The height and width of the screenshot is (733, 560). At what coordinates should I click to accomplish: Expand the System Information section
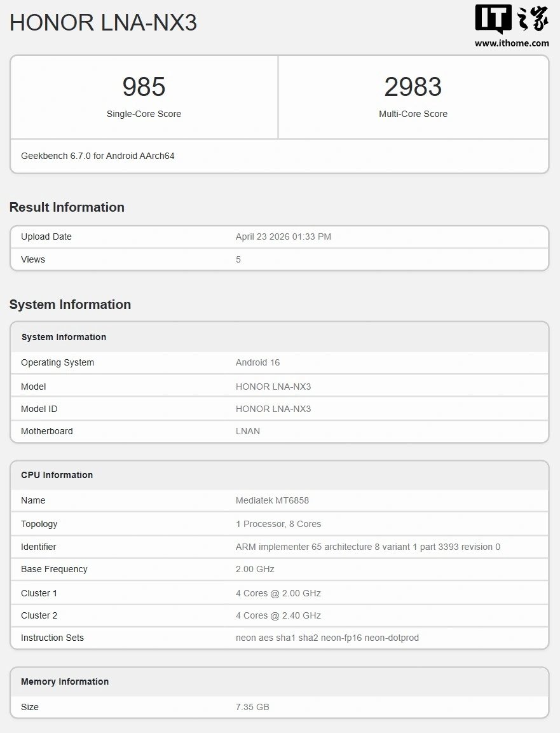(x=70, y=304)
